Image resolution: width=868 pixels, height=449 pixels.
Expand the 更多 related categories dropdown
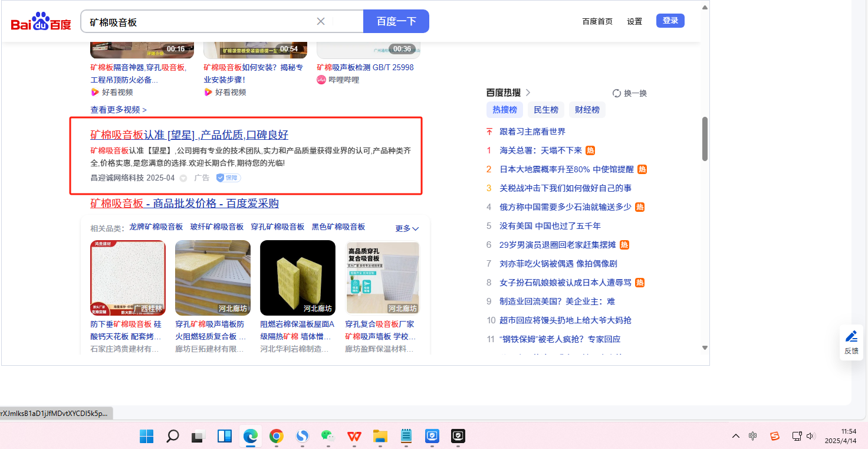coord(407,228)
